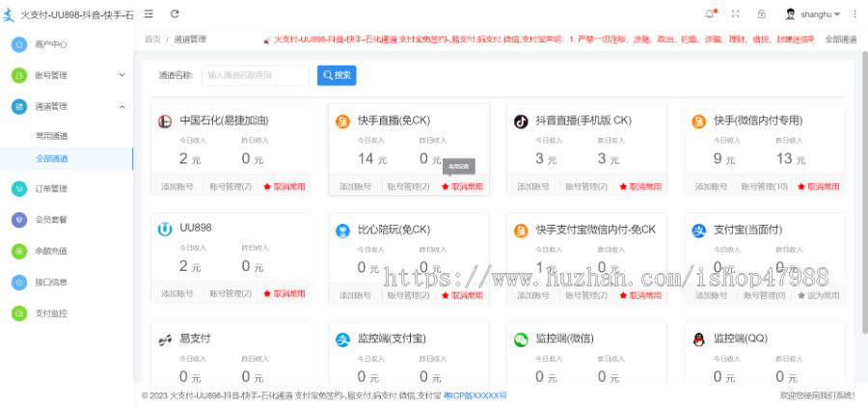868x408 pixels.
Task: Click the 支付监控 sidebar icon
Action: click(19, 313)
